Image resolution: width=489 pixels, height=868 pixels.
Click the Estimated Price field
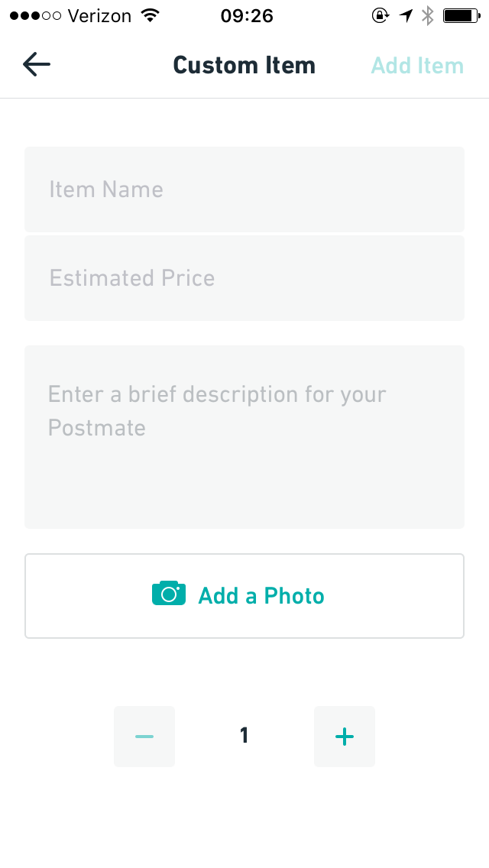click(x=244, y=278)
